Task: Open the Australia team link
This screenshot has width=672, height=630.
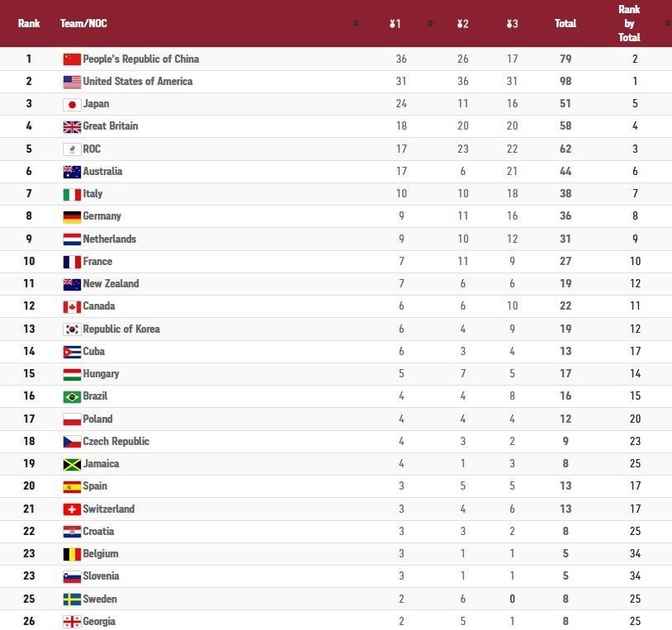Action: tap(102, 171)
